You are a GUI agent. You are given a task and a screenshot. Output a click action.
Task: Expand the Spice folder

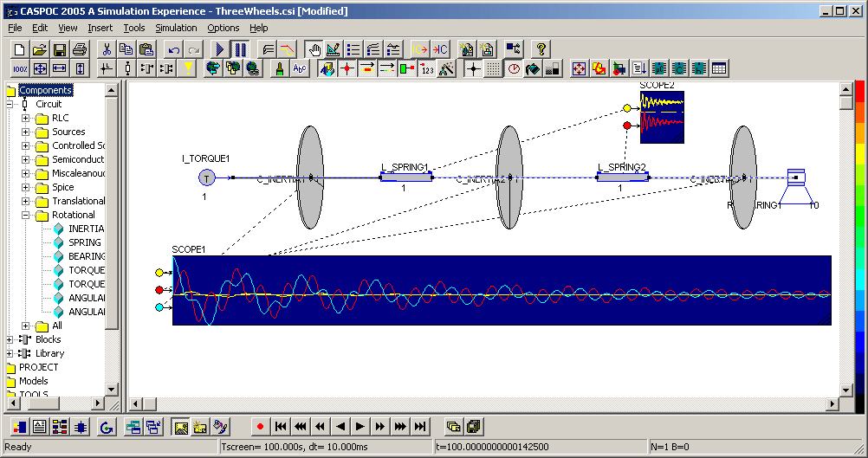coord(25,187)
